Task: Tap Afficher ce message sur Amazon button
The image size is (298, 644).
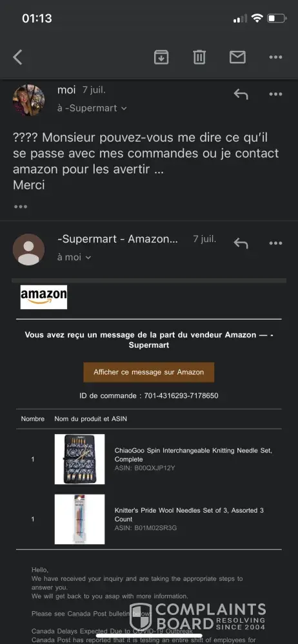Action: click(x=148, y=372)
